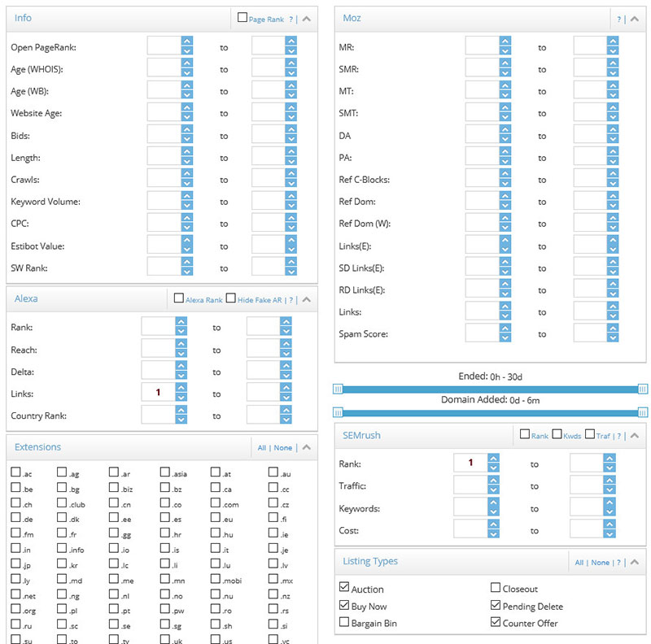Select the .club extension checkbox

pos(62,503)
